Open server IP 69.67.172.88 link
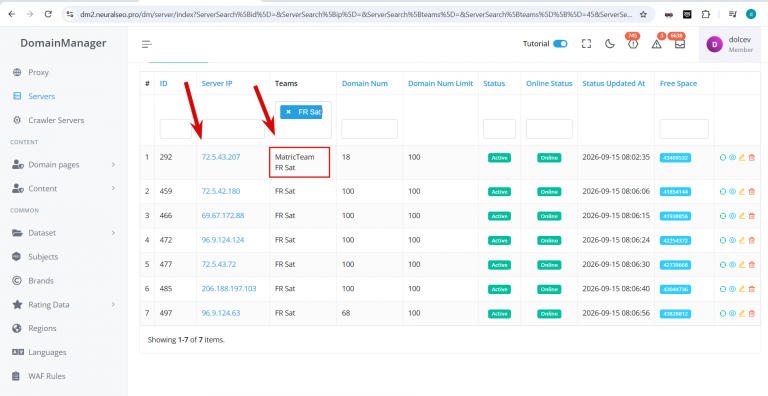This screenshot has height=396, width=768. pos(223,216)
